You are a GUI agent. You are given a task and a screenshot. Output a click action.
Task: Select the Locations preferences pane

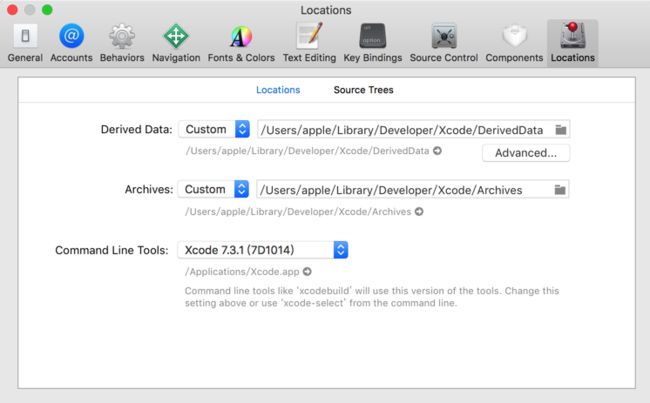[572, 43]
